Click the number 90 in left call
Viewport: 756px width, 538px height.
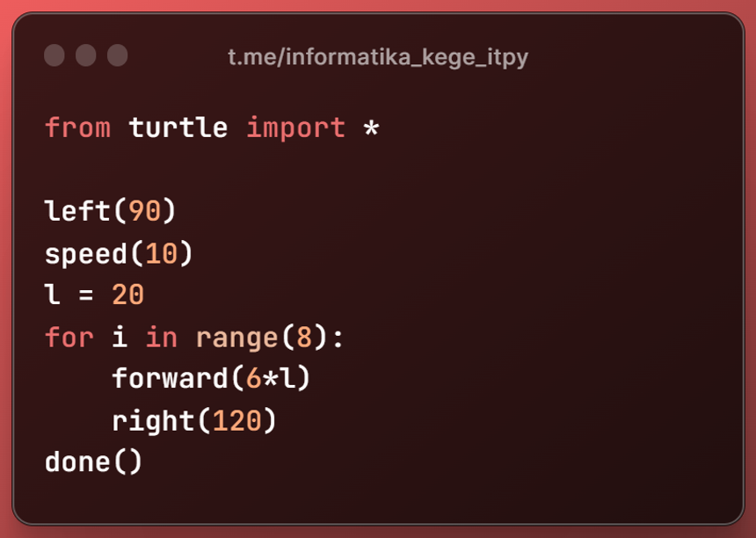[144, 212]
